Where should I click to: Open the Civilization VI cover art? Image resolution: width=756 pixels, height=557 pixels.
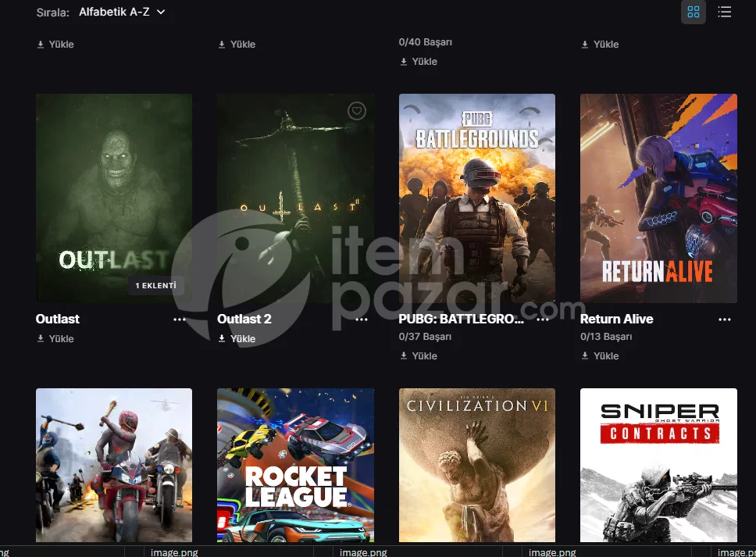(x=477, y=466)
